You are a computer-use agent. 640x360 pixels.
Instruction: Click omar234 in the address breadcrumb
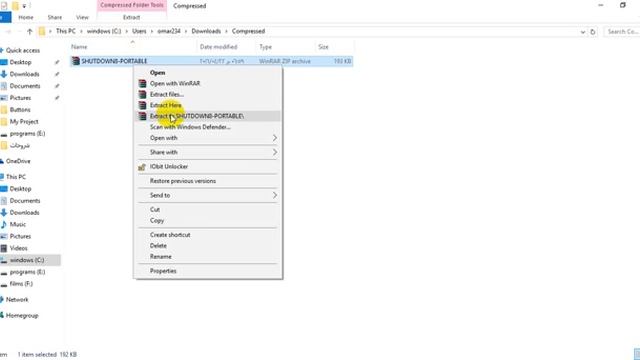(x=169, y=31)
